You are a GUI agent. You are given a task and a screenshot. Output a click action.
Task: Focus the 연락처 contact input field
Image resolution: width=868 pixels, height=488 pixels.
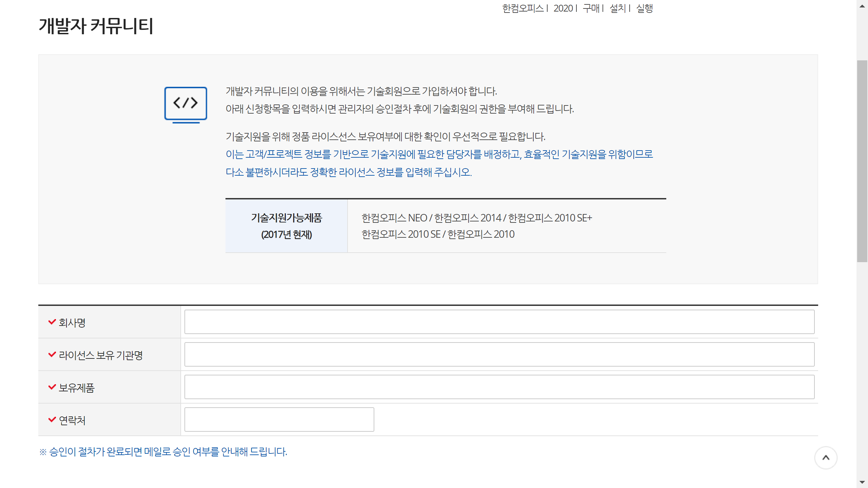point(279,419)
